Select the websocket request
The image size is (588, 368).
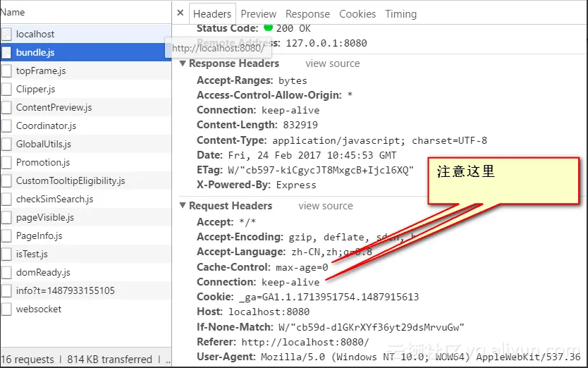coord(86,309)
